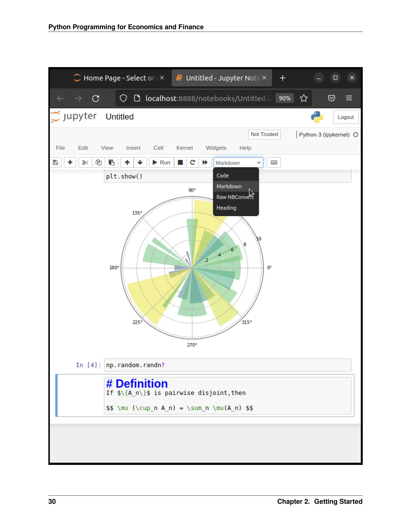Move selected cell up arrow

click(127, 162)
